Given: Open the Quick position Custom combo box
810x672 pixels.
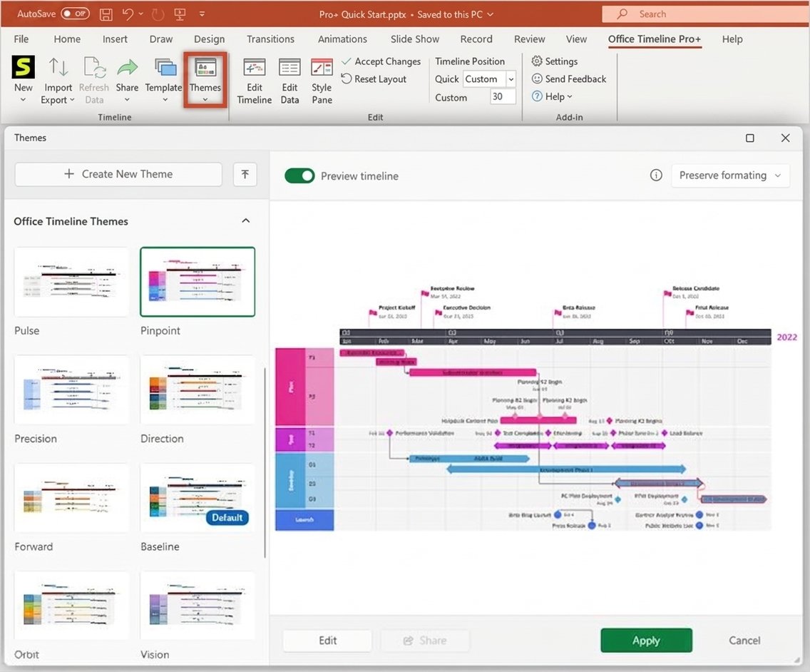Looking at the screenshot, I should click(489, 79).
